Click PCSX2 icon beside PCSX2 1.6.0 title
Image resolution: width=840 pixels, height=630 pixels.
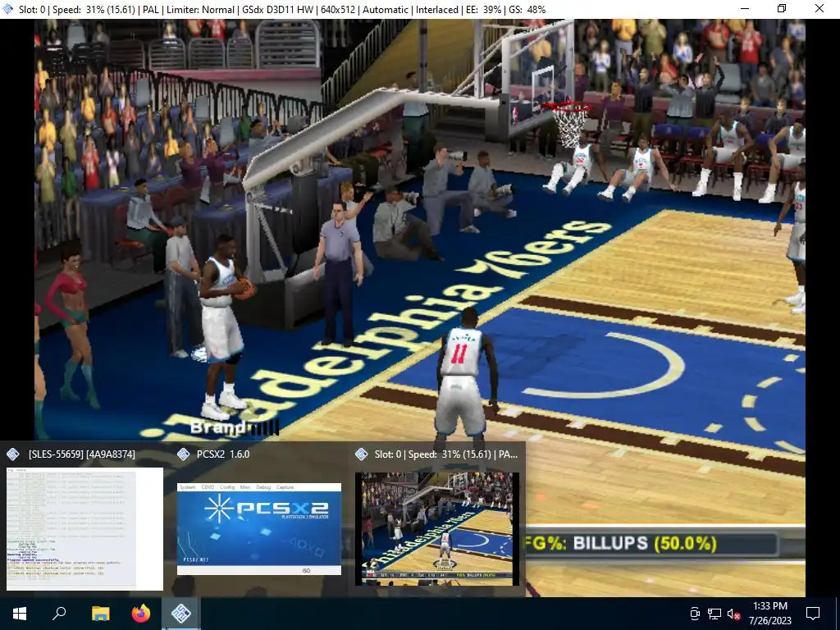click(x=183, y=454)
